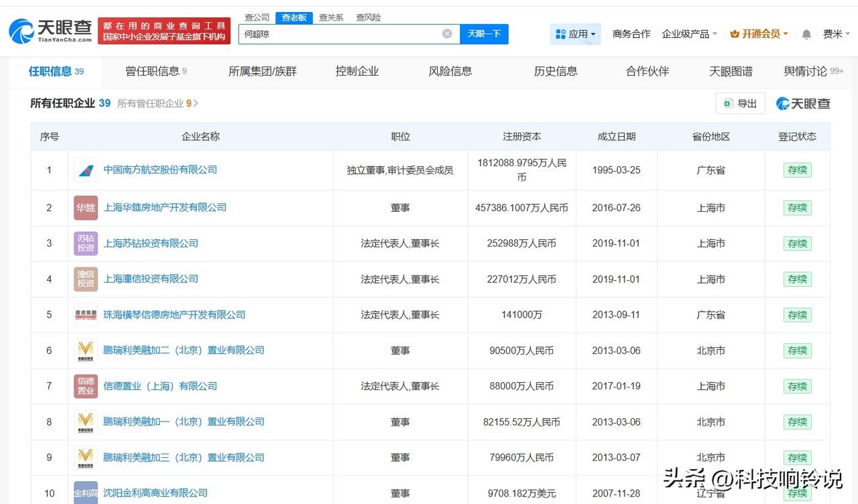Open 沈阳金利高商业有限公司 link
858x504 pixels.
(156, 493)
